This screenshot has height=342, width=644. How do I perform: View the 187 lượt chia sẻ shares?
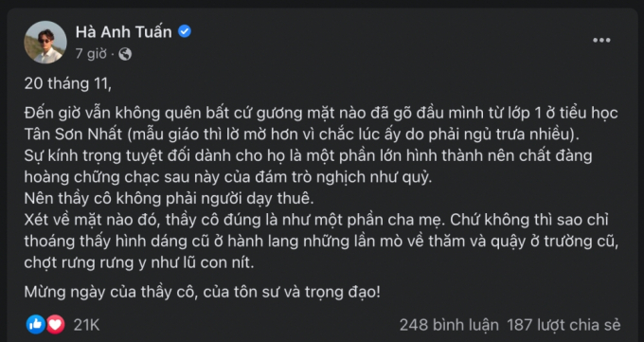point(563,325)
